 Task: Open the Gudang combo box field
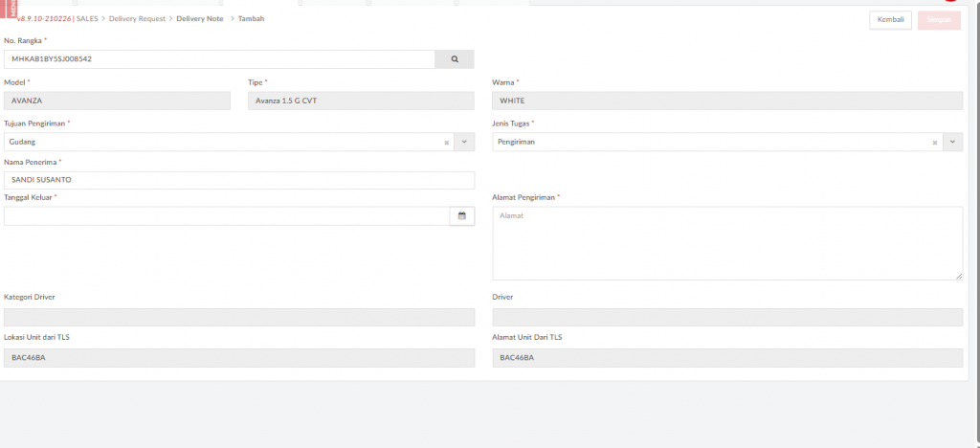coord(220,143)
